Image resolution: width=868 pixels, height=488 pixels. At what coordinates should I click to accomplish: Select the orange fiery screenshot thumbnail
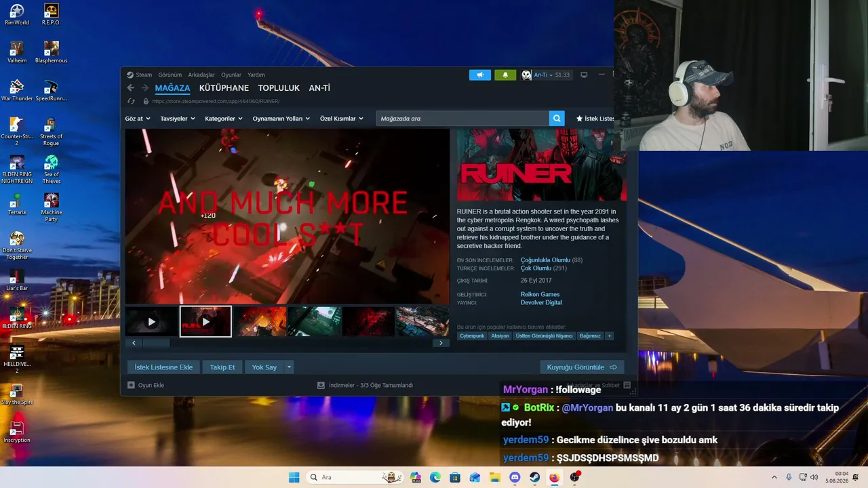point(260,322)
